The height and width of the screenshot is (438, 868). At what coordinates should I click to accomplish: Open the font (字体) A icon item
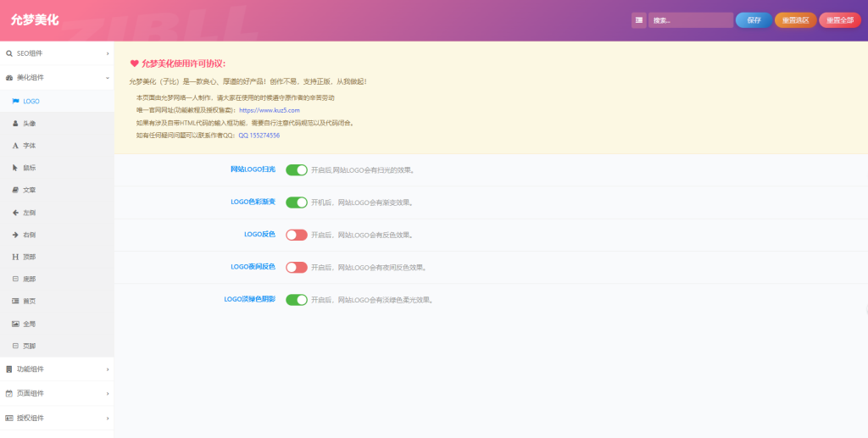pyautogui.click(x=15, y=146)
